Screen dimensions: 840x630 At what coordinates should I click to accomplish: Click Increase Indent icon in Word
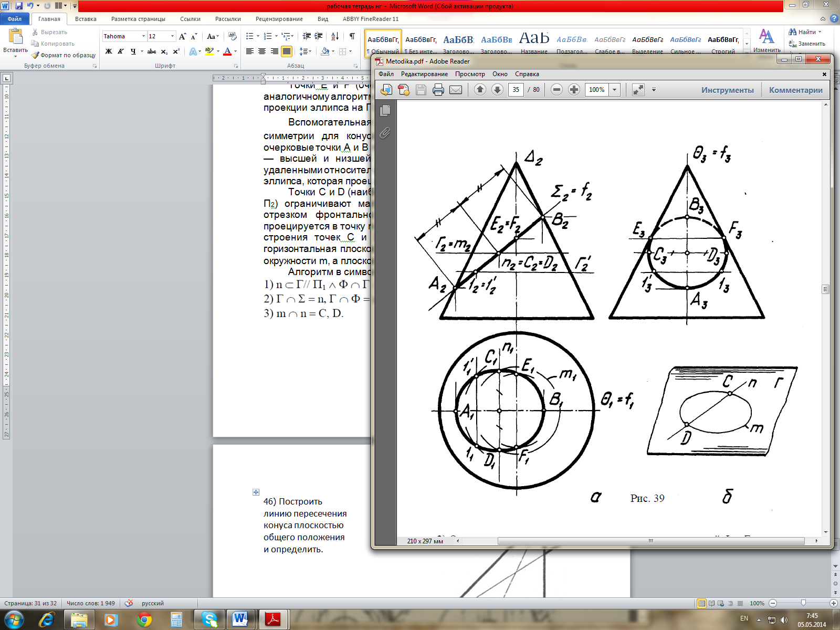click(319, 36)
